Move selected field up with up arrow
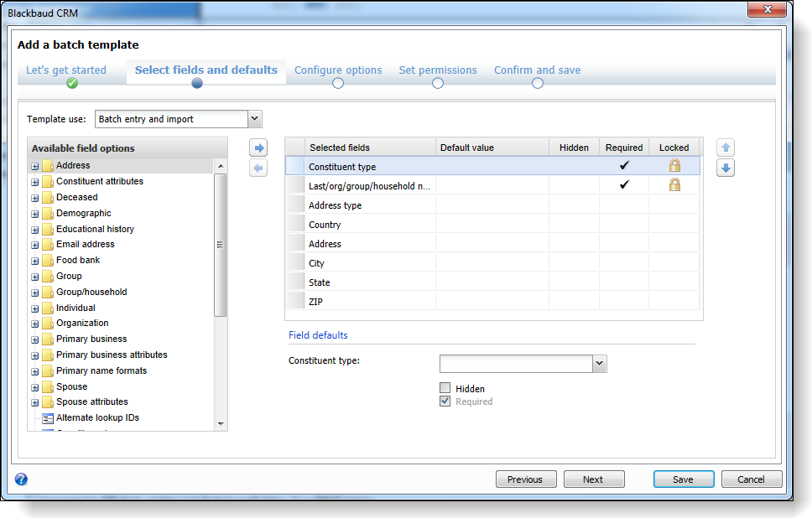 click(726, 148)
